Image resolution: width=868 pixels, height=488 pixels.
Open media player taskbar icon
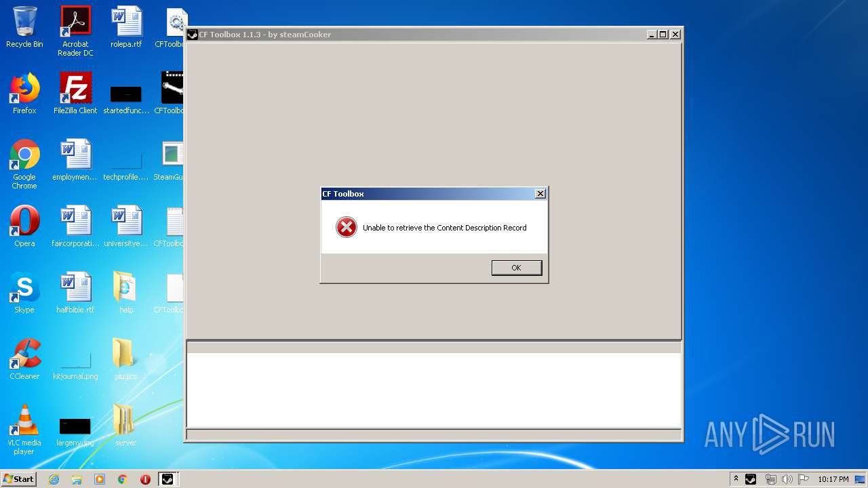coord(100,479)
